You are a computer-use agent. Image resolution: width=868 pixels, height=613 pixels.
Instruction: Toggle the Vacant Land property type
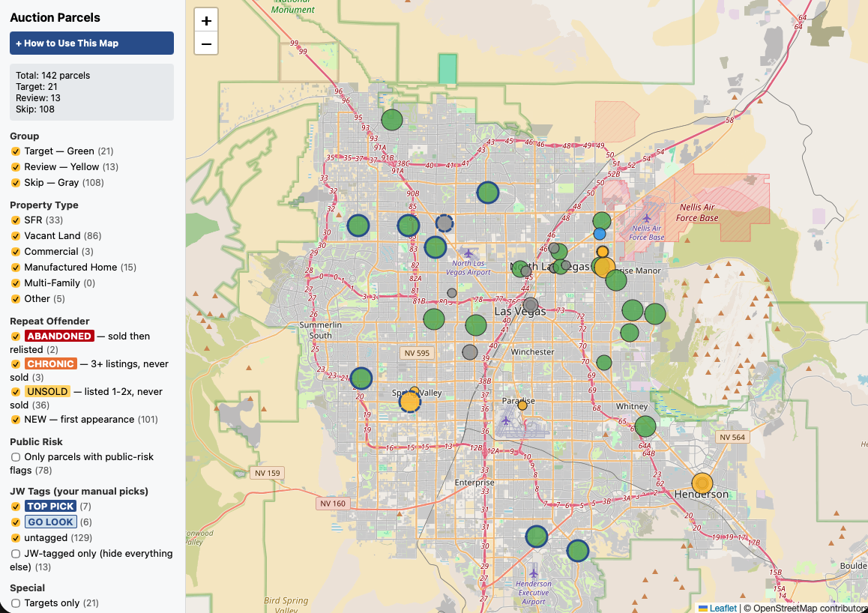16,236
